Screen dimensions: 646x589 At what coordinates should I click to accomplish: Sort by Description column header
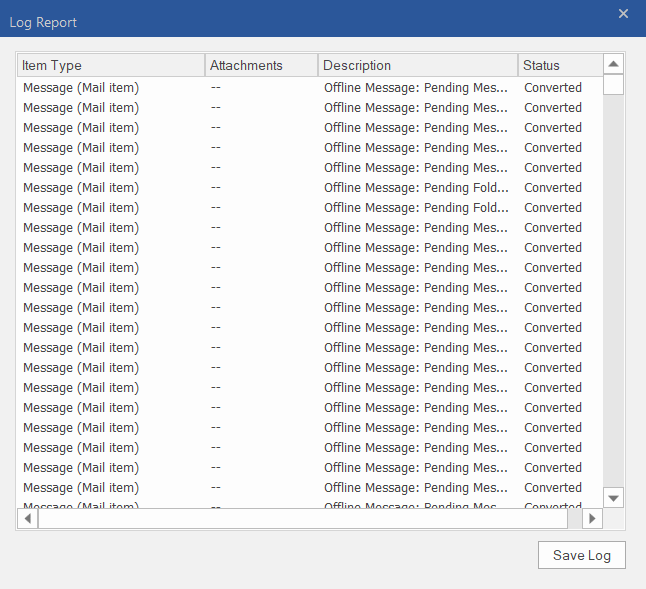pyautogui.click(x=418, y=65)
